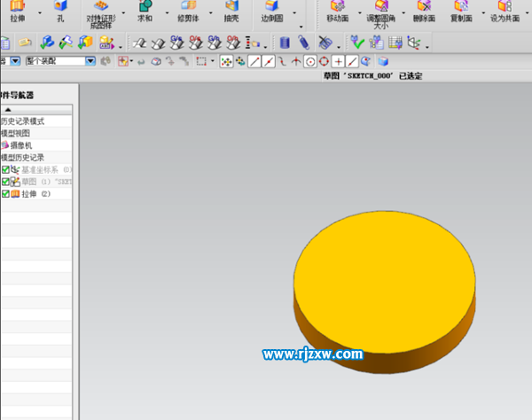
Task: Toggle the 草图 (1) sketch checkbox
Action: coord(5,182)
